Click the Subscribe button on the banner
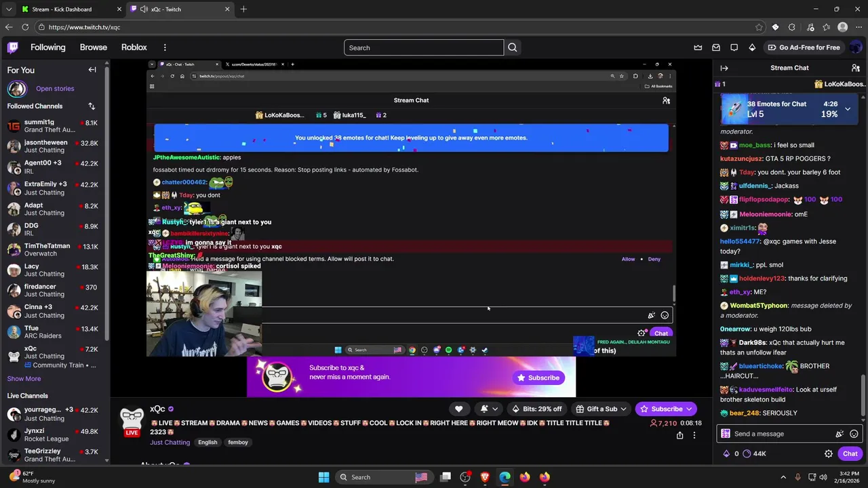Viewport: 868px width, 488px height. point(538,378)
